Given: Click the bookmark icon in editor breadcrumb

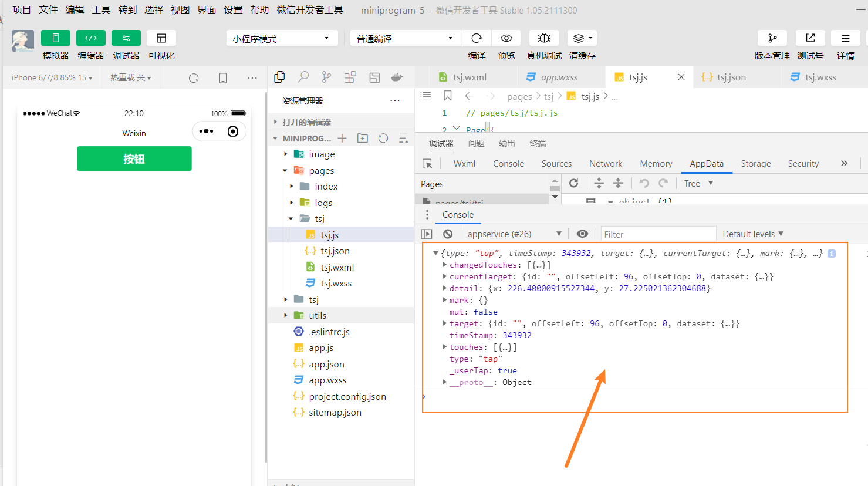Looking at the screenshot, I should click(448, 96).
